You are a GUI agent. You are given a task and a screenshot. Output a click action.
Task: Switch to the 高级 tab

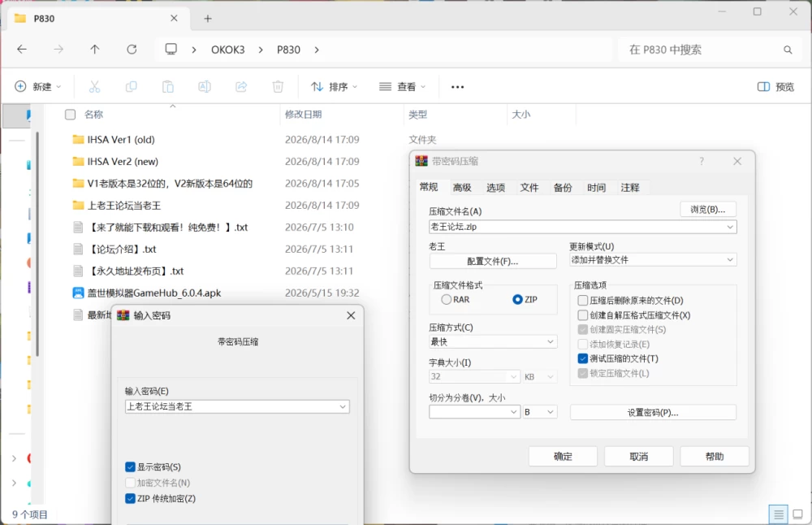(x=462, y=188)
